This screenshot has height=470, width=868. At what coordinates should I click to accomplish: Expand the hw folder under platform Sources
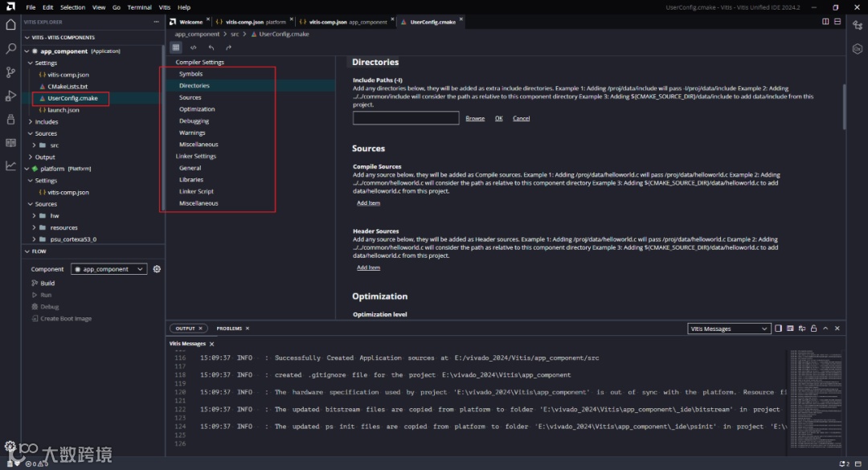click(35, 216)
